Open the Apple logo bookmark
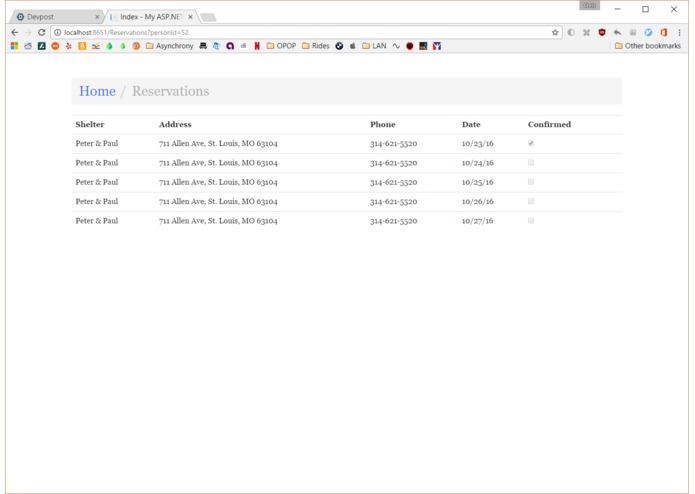 [x=352, y=46]
